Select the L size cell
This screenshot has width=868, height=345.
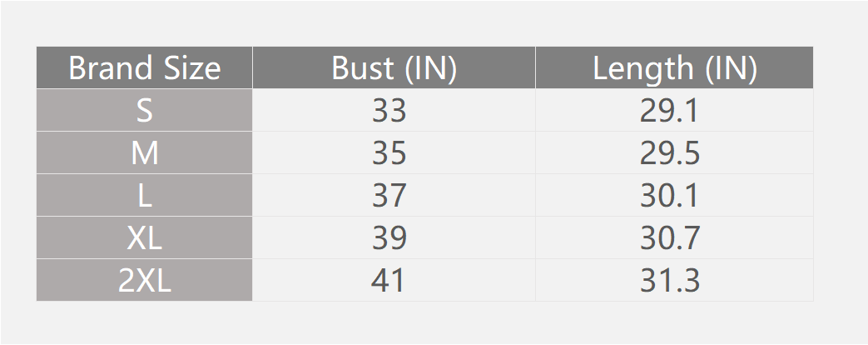coord(145,195)
